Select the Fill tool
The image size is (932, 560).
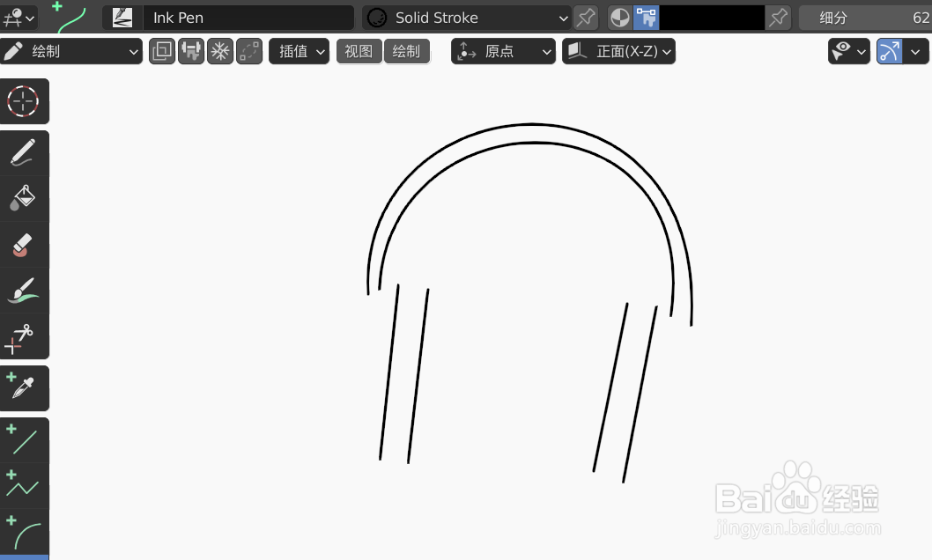pyautogui.click(x=24, y=198)
